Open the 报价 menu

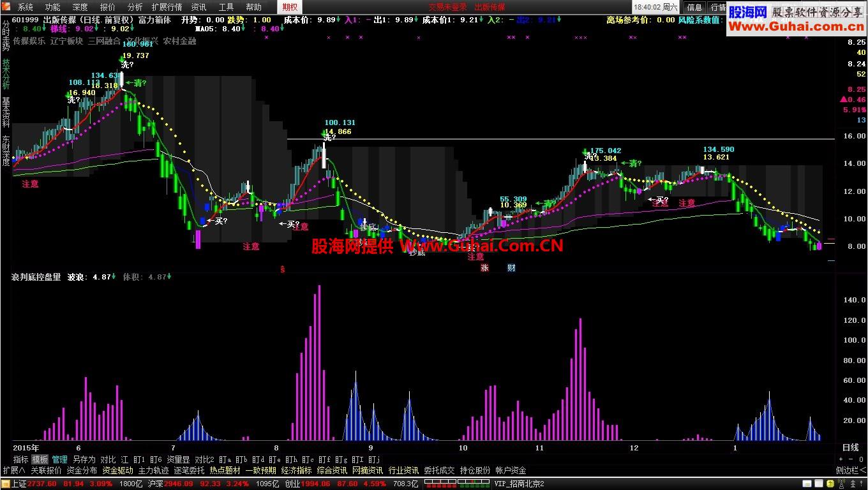click(108, 7)
